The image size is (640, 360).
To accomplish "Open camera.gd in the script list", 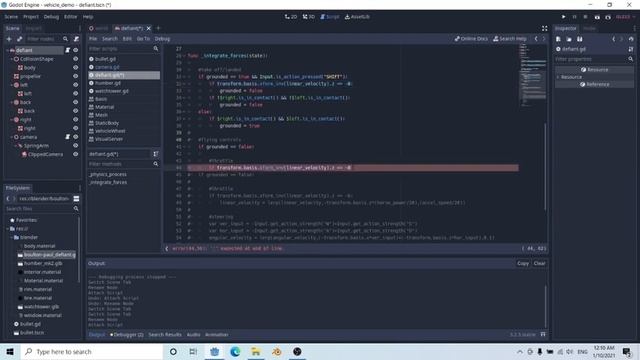I will [x=107, y=67].
